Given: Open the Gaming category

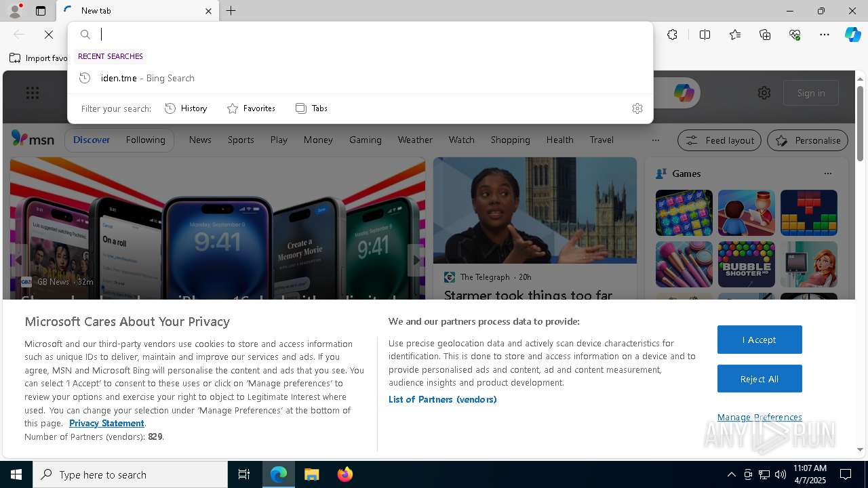Looking at the screenshot, I should click(366, 140).
